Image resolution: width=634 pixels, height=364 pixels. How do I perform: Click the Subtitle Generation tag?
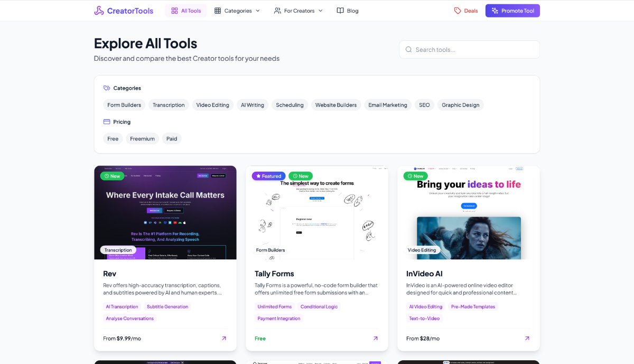(167, 306)
